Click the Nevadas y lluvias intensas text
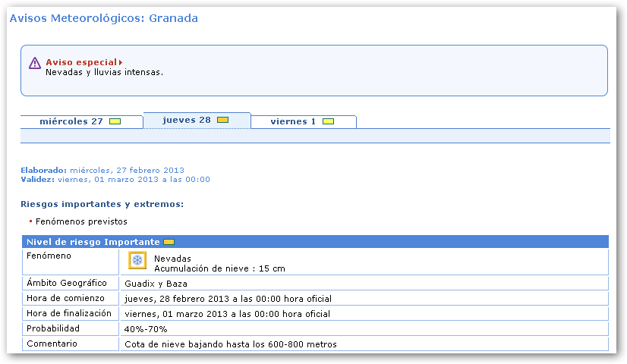The height and width of the screenshot is (364, 627). tap(104, 73)
